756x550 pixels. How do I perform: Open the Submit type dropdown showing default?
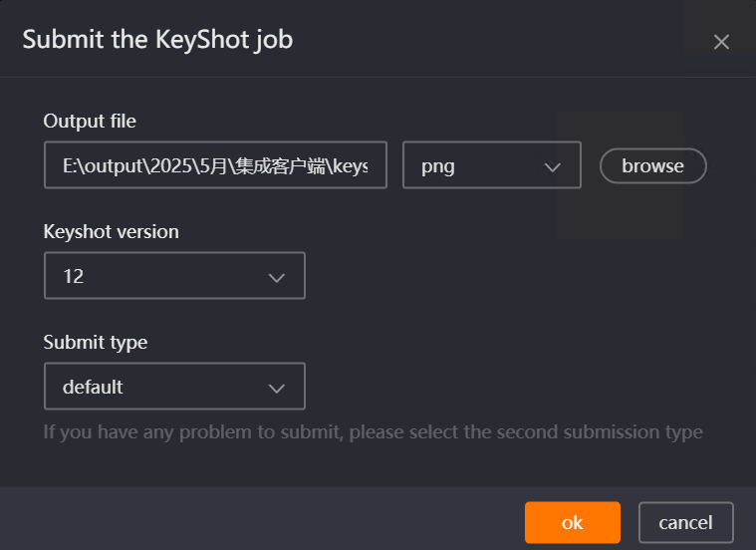tap(174, 386)
